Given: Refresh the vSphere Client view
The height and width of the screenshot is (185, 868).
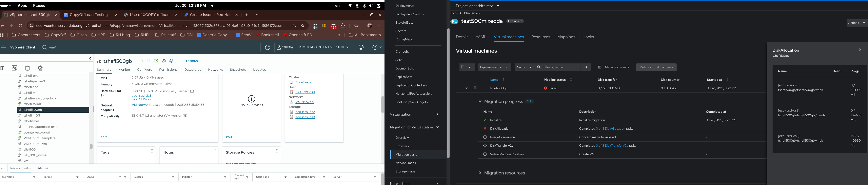Looking at the screenshot, I should (x=268, y=47).
